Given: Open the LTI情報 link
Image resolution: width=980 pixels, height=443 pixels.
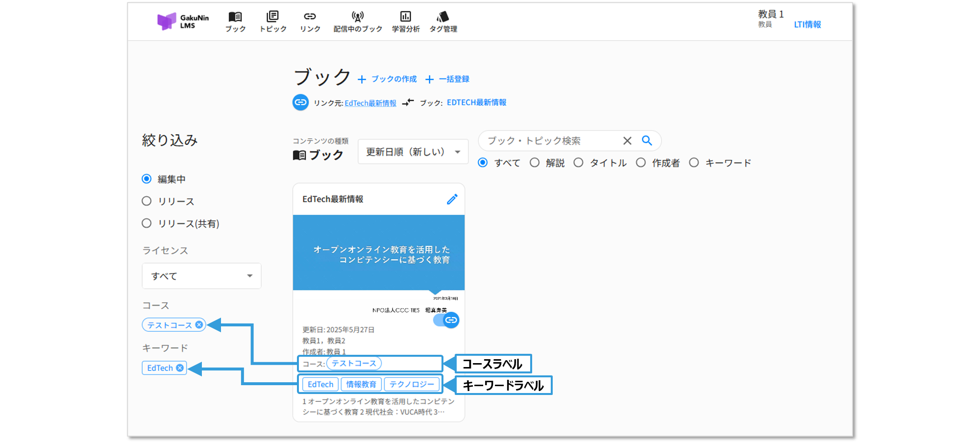Looking at the screenshot, I should (807, 25).
